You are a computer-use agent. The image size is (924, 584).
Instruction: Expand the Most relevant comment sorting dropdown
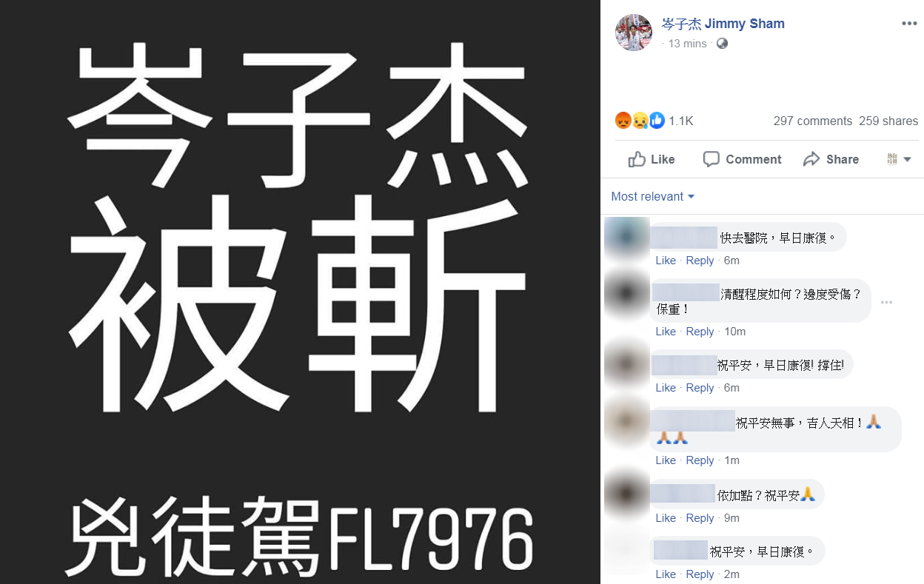pyautogui.click(x=653, y=196)
